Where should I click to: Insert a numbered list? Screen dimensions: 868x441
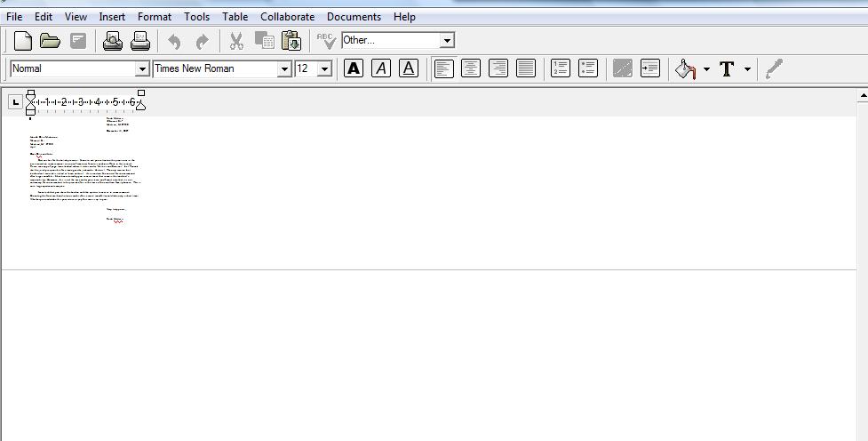[x=560, y=68]
